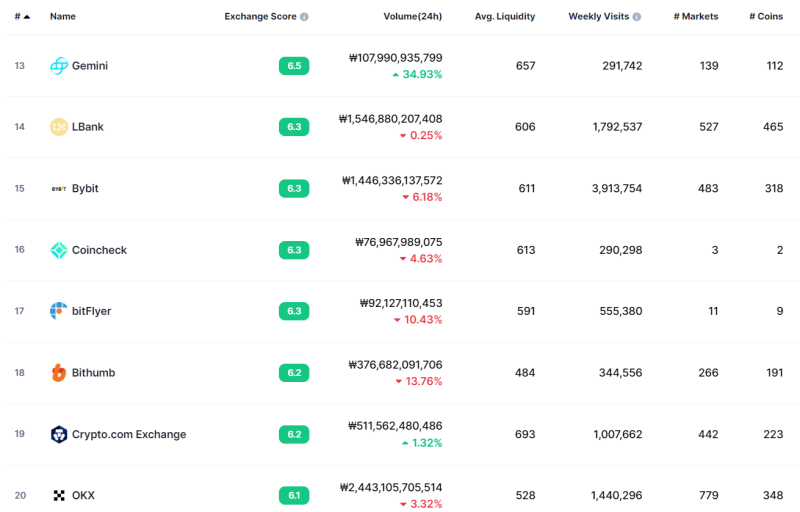Image resolution: width=800 pixels, height=512 pixels.
Task: Click Coincheck's 6.3 score badge
Action: [294, 250]
